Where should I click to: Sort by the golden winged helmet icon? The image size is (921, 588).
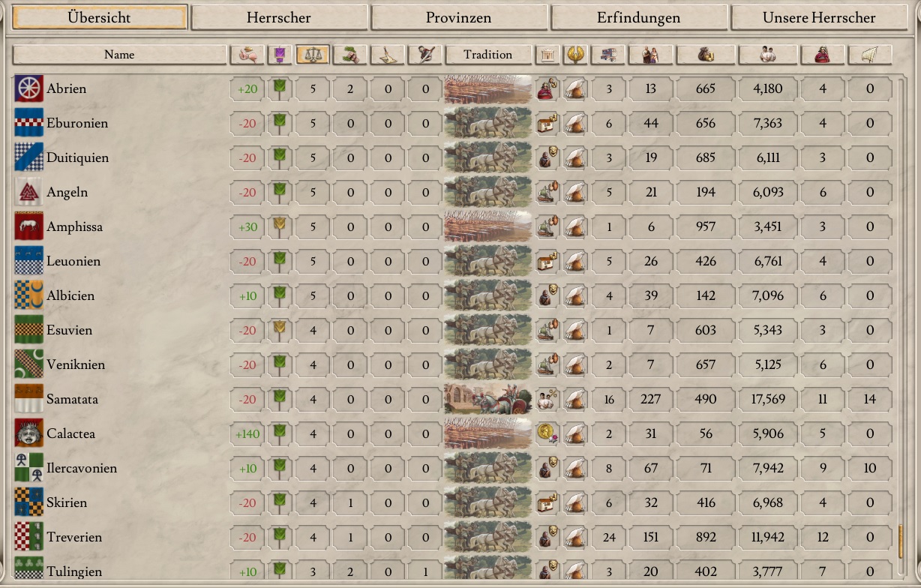pos(575,55)
